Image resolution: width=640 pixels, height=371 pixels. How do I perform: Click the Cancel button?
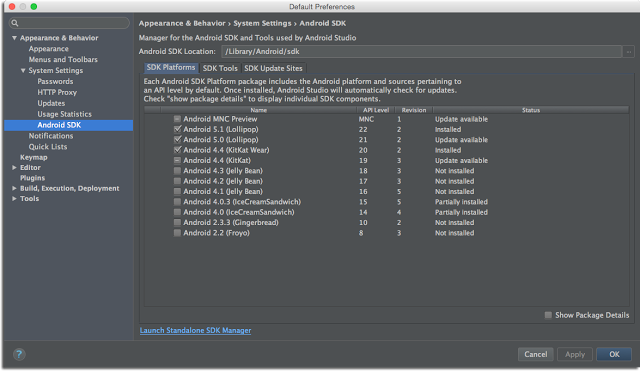click(x=536, y=354)
